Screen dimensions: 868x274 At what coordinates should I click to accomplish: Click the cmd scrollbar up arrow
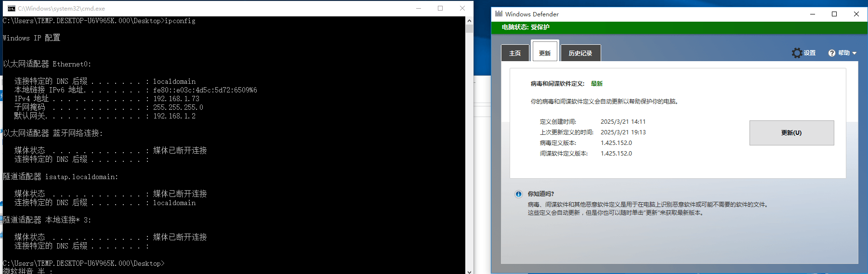pos(469,21)
